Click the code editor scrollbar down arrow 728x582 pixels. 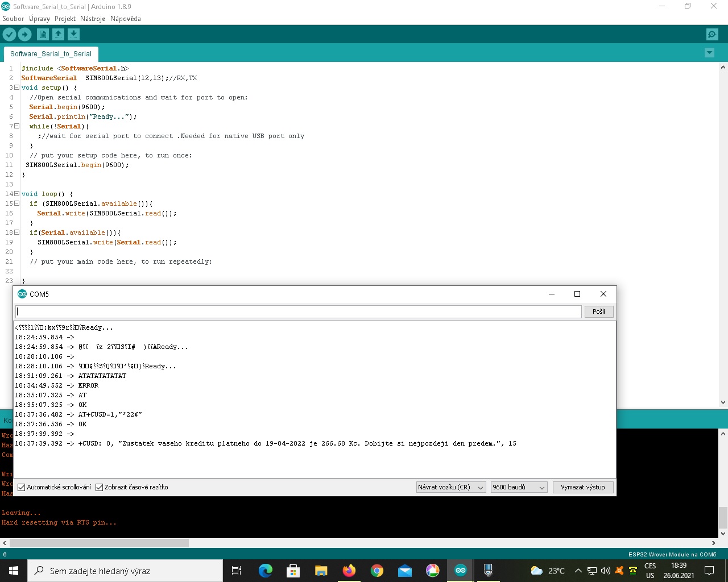coord(723,402)
